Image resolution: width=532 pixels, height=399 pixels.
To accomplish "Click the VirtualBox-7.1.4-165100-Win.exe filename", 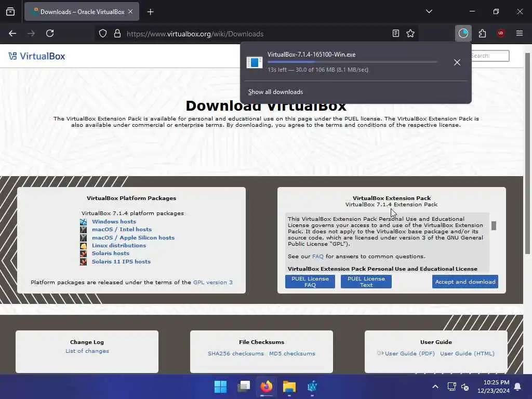I will [x=312, y=54].
